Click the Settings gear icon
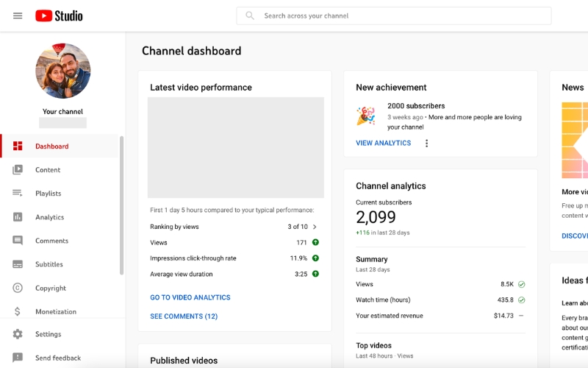The width and height of the screenshot is (588, 368). [18, 334]
